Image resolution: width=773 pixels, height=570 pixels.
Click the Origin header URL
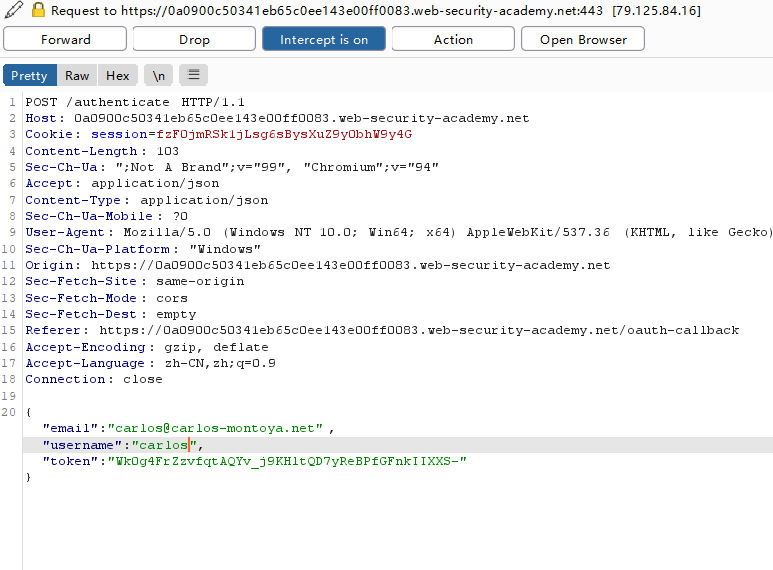tap(351, 265)
